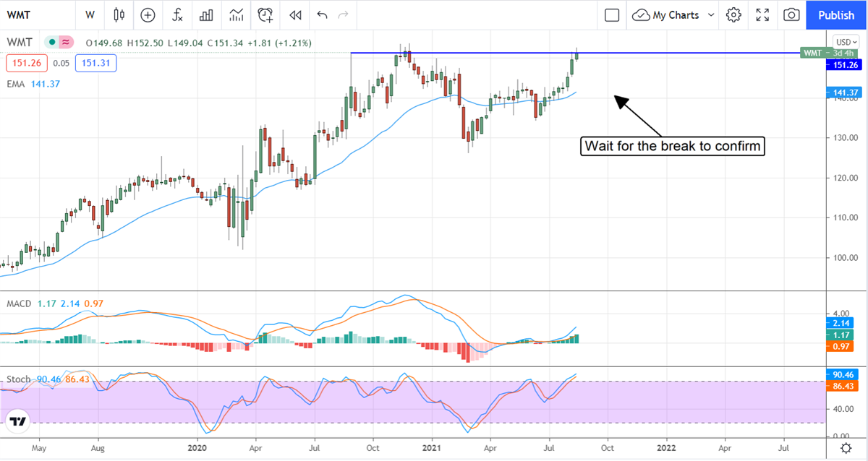Select the MACD indicator legend
Viewport: 868px width, 461px height.
(19, 304)
